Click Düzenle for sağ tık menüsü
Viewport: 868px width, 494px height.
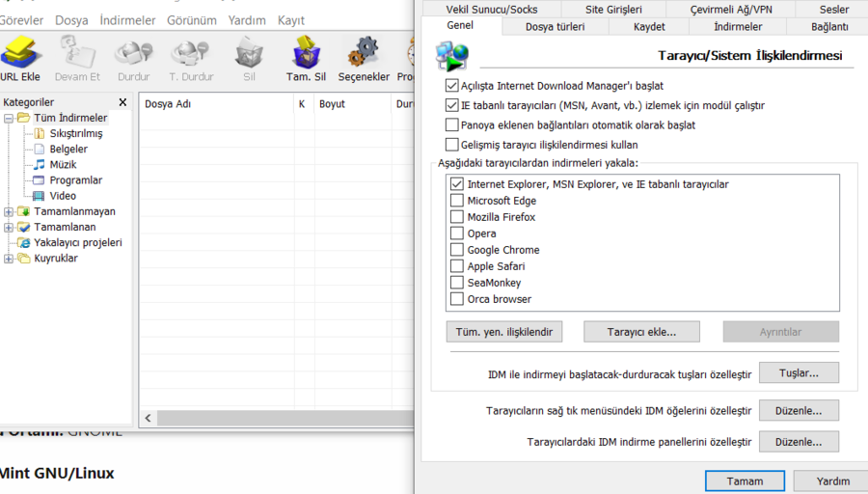tap(799, 410)
